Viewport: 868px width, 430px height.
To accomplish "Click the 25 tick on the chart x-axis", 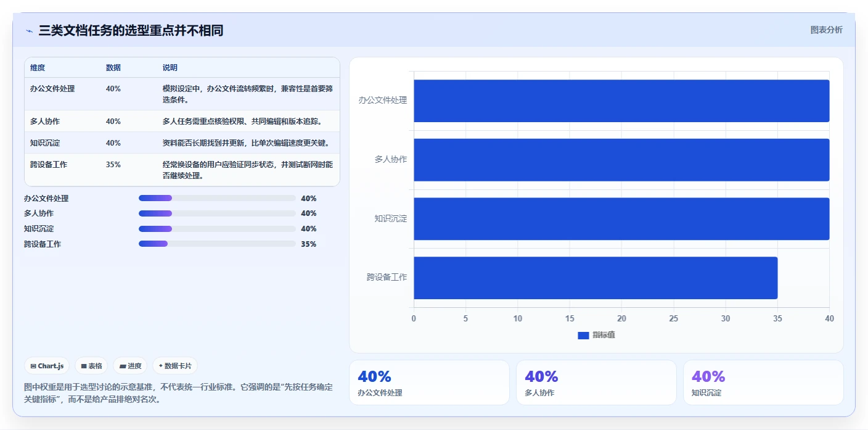I will 674,318.
